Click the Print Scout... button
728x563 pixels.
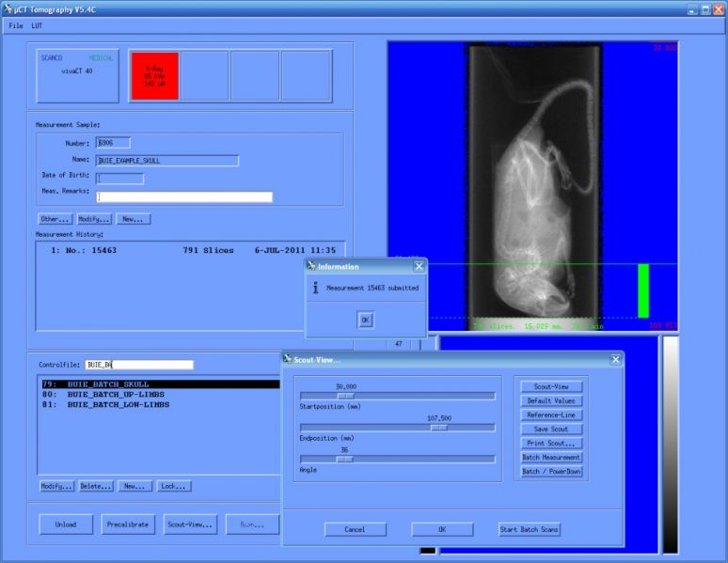tap(551, 444)
